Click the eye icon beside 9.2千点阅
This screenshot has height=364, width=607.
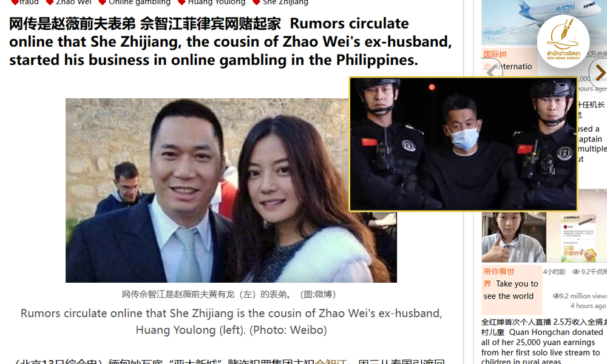575,272
